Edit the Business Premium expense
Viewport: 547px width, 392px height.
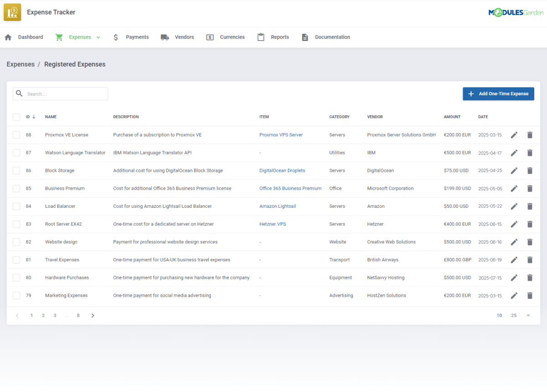point(514,188)
